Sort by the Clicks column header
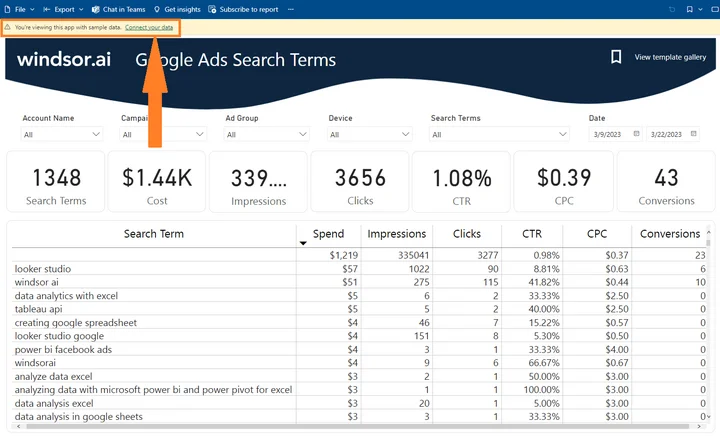This screenshot has height=437, width=720. 467,234
